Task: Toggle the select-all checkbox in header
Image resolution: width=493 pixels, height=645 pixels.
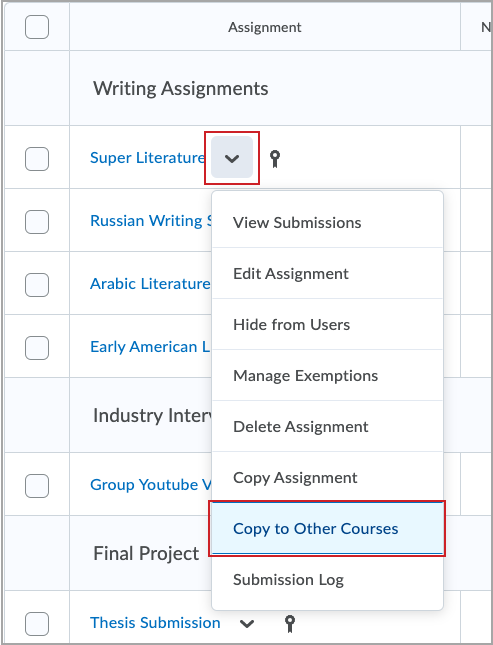Action: click(x=37, y=27)
